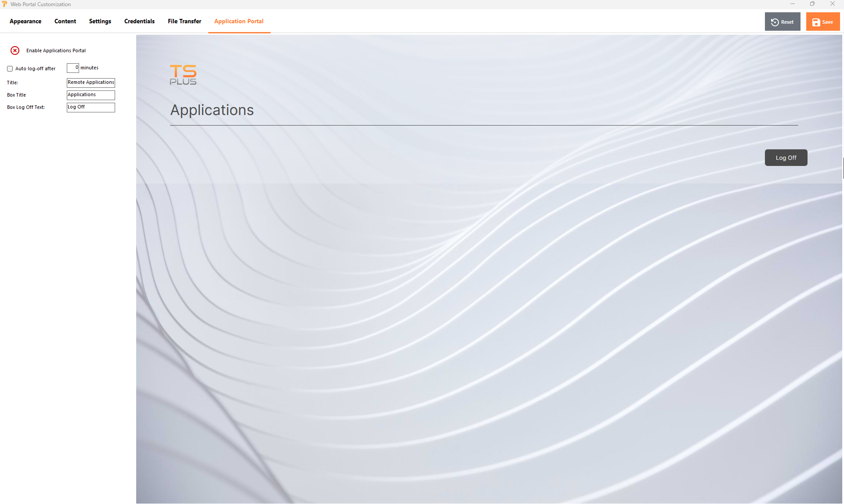Click the Appearance tab icon

[x=25, y=21]
